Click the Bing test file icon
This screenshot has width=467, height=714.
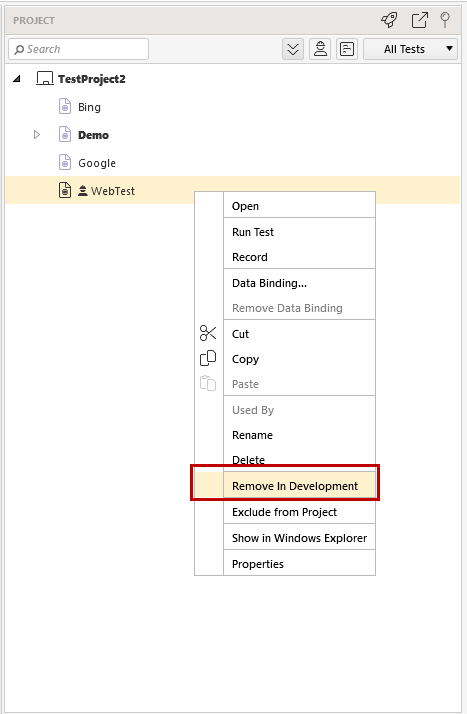point(65,107)
